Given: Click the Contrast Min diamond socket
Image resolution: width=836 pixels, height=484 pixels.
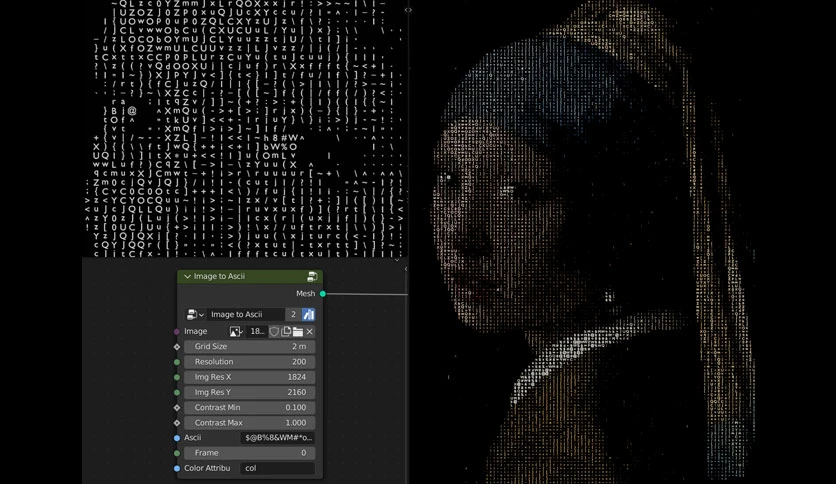Looking at the screenshot, I should 177,408.
